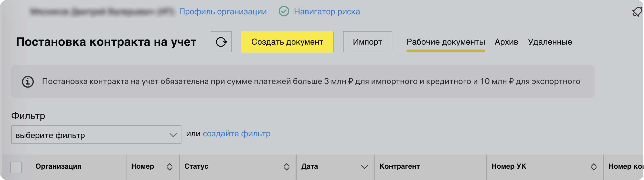
Task: Sort table by Номер УК column arrows
Action: (x=594, y=167)
